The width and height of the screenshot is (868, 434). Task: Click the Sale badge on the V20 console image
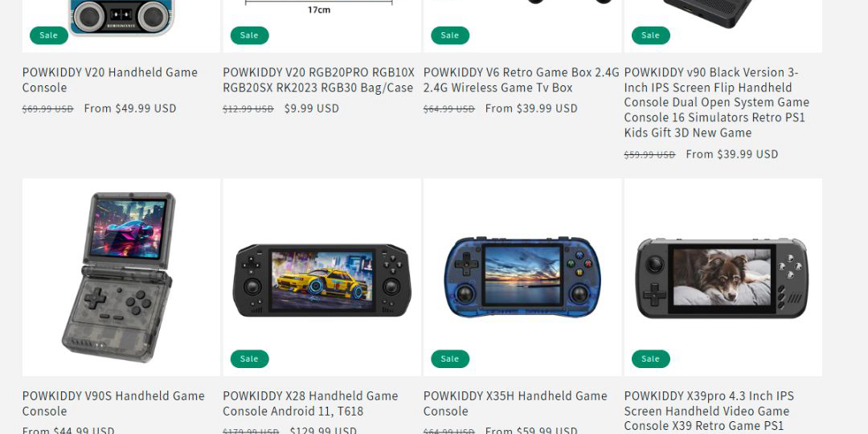point(49,35)
